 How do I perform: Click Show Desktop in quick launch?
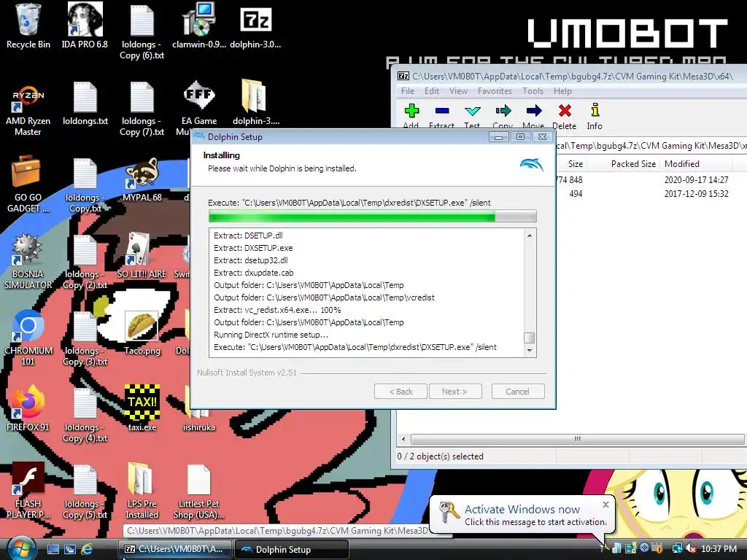(53, 550)
